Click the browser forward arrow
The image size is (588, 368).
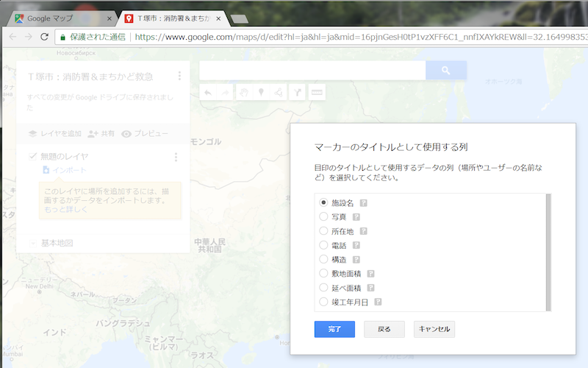(29, 37)
